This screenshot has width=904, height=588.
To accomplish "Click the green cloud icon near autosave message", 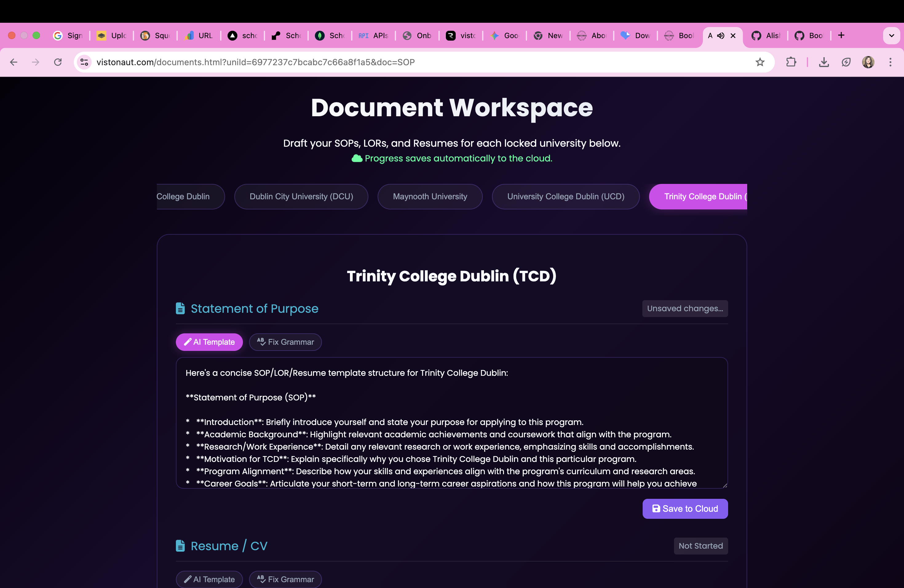I will pos(357,158).
